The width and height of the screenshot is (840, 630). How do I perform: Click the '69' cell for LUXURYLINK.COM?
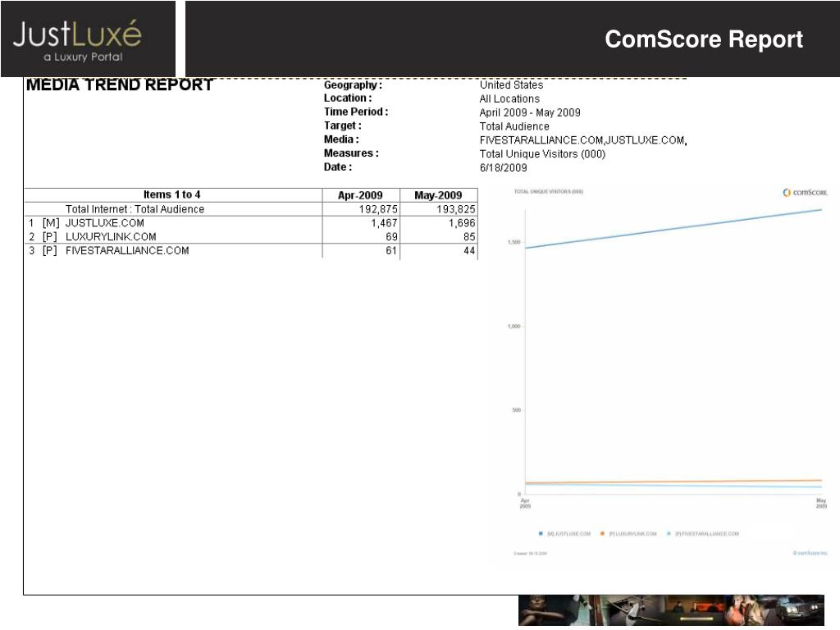(x=391, y=237)
